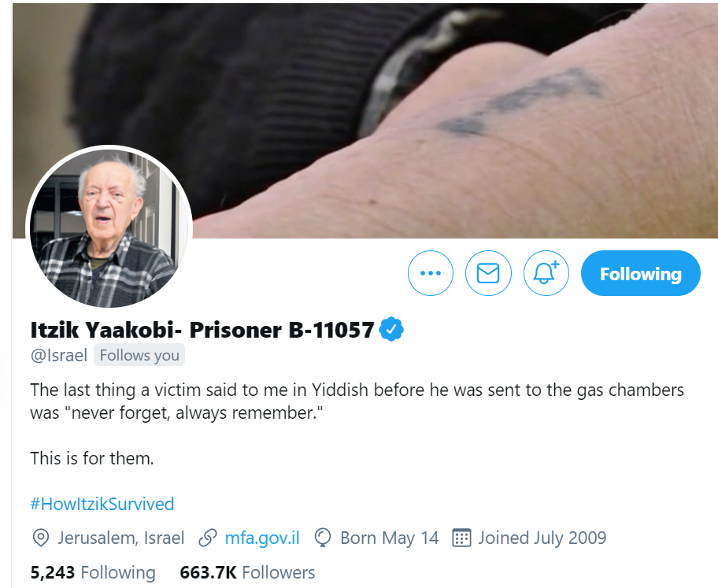Open the three-dot more options menu
Viewport: 718px width, 588px height.
click(x=431, y=273)
